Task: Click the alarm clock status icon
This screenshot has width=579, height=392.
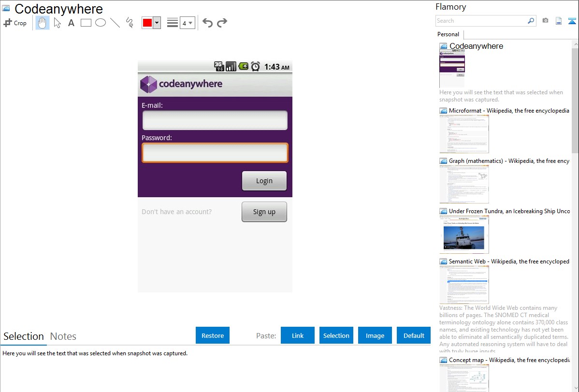Action: [255, 67]
